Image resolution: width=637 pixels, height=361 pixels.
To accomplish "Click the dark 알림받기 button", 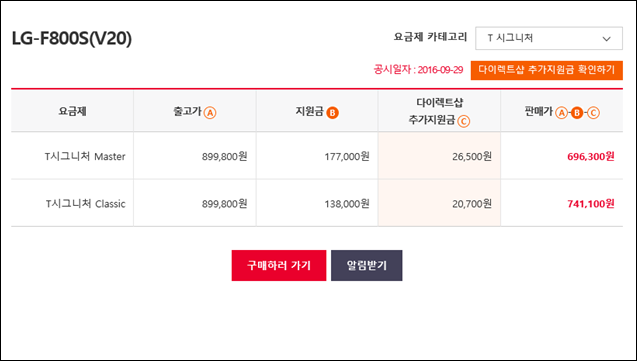I will [x=366, y=266].
